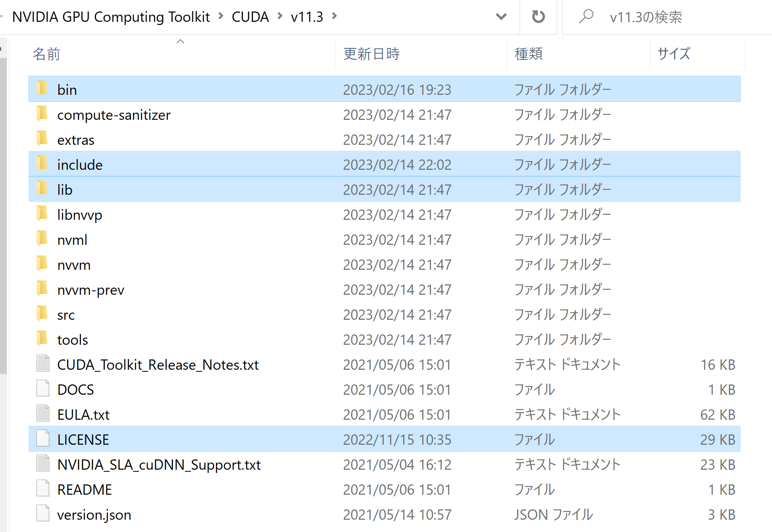772x532 pixels.
Task: Click the bin folder icon
Action: (42, 89)
